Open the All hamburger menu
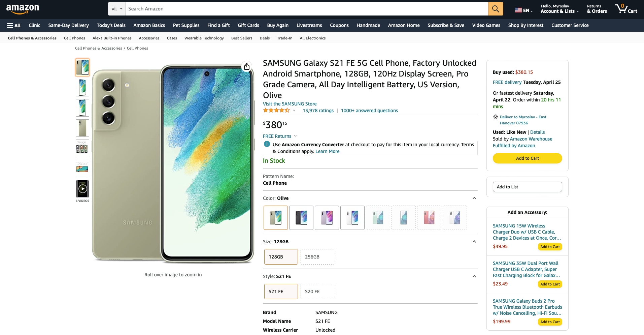This screenshot has height=335, width=644. [14, 25]
